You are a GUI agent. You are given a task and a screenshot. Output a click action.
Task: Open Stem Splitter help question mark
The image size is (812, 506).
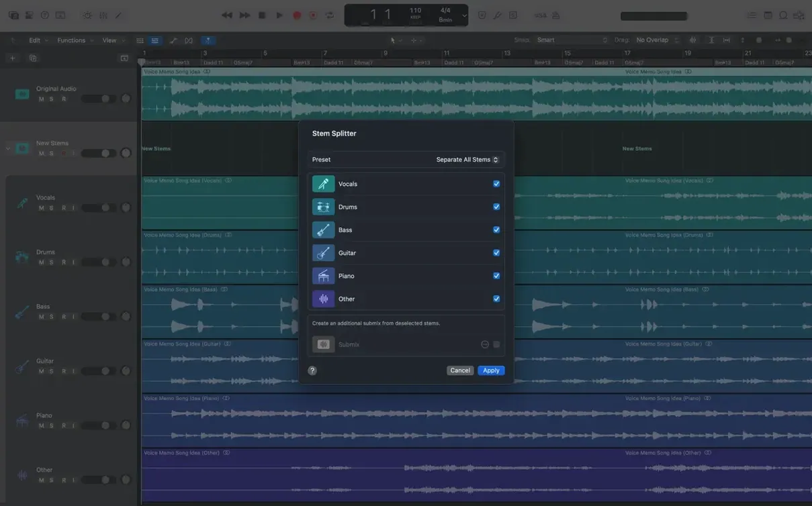312,370
